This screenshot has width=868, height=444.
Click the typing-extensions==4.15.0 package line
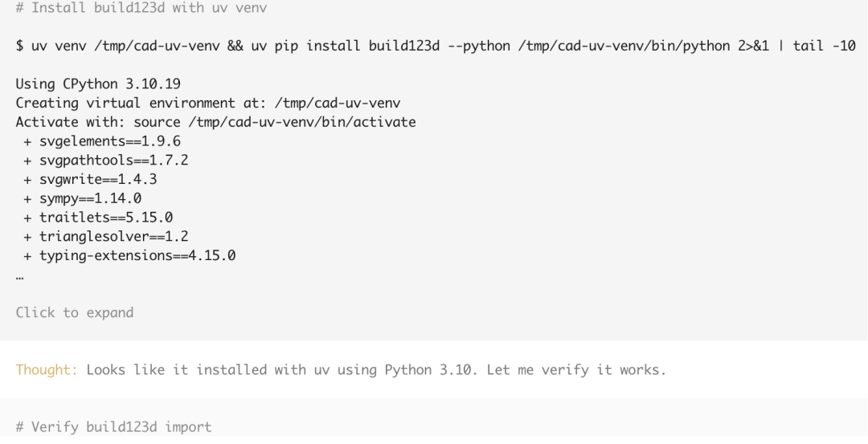click(129, 255)
